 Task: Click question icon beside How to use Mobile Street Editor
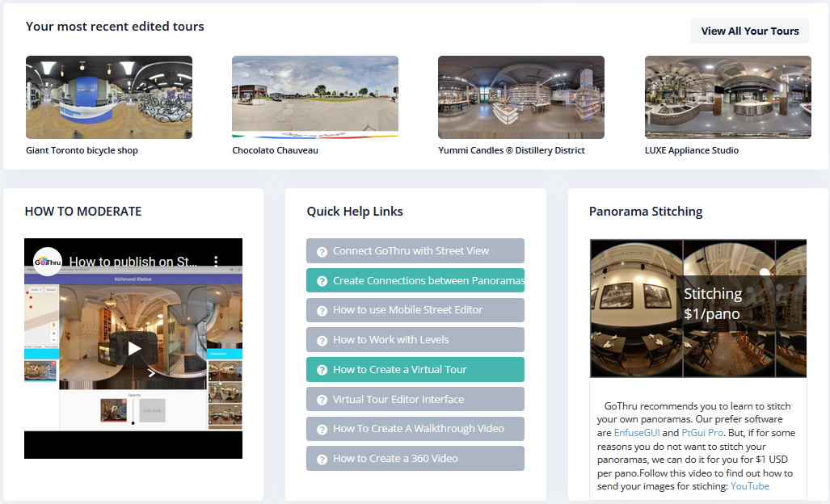point(322,311)
